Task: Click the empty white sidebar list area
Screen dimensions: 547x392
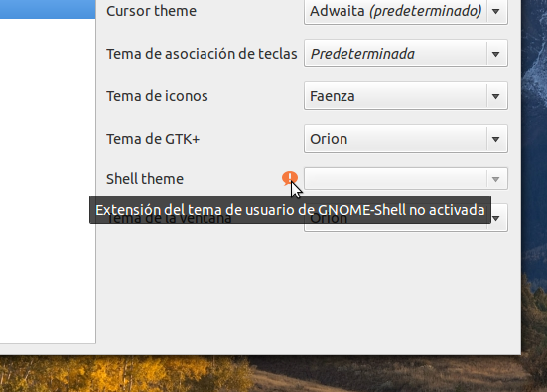Action: click(48, 181)
